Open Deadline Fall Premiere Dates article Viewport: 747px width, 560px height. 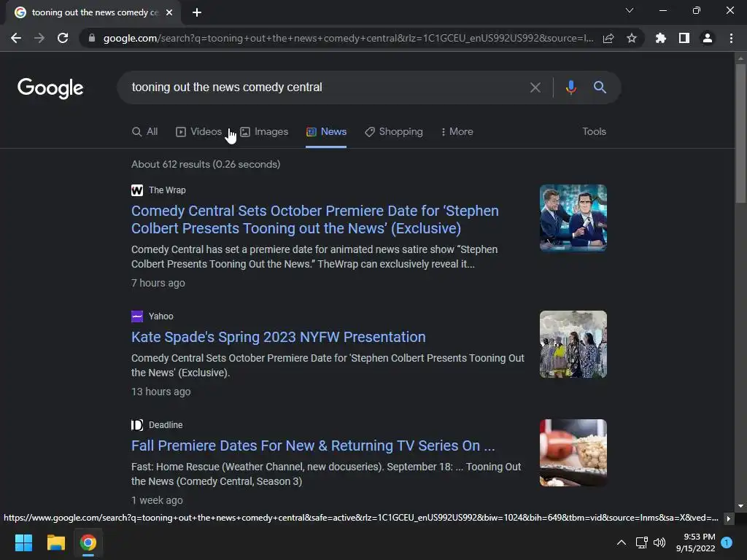coord(313,446)
